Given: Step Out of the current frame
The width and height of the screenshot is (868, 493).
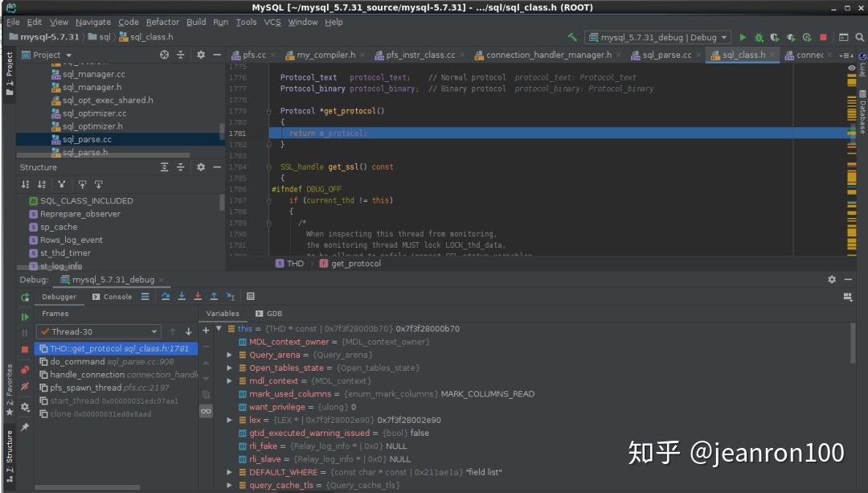Looking at the screenshot, I should tap(215, 296).
